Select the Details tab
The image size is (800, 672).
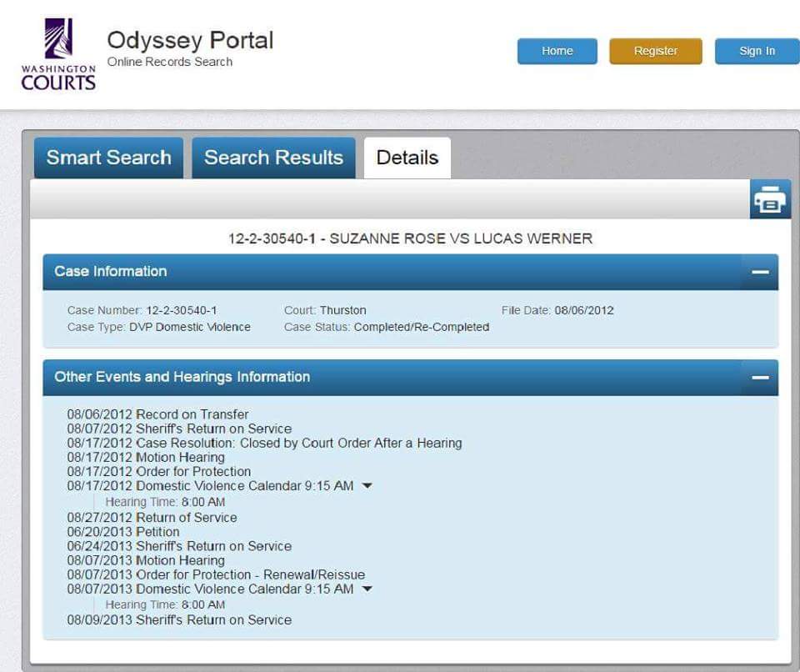407,158
